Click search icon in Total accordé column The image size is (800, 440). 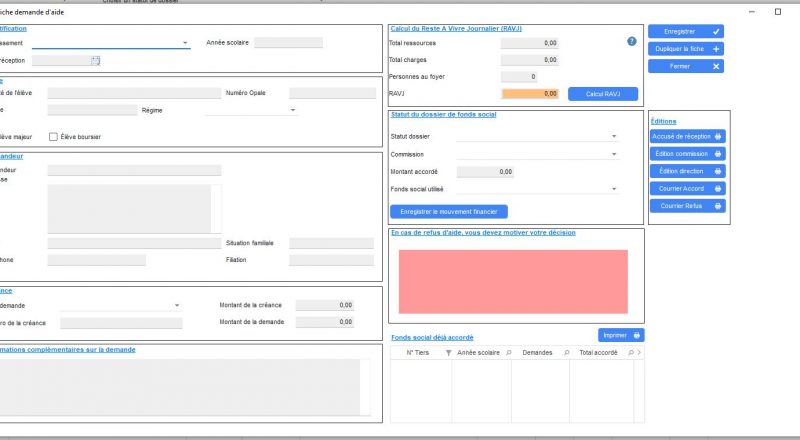click(630, 353)
